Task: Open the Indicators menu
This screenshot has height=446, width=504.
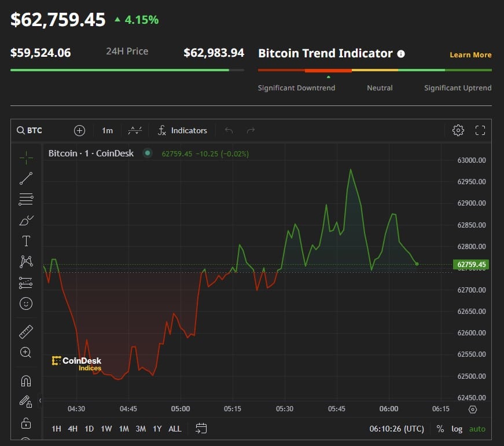Action: (x=182, y=130)
